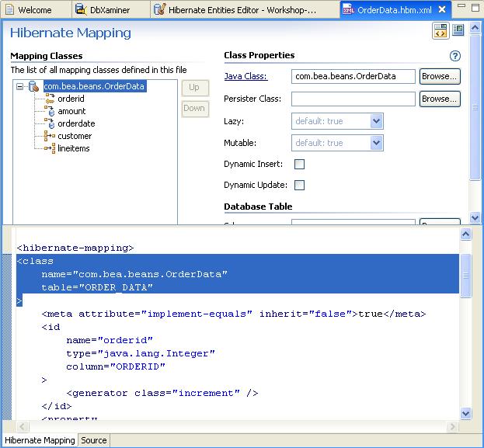Click source pane horizontal scroll left arrow
Image resolution: width=484 pixels, height=448 pixels.
click(x=23, y=427)
